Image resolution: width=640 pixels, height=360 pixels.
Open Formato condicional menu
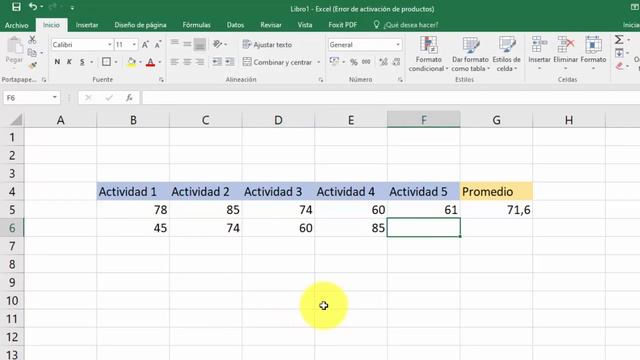click(x=428, y=54)
